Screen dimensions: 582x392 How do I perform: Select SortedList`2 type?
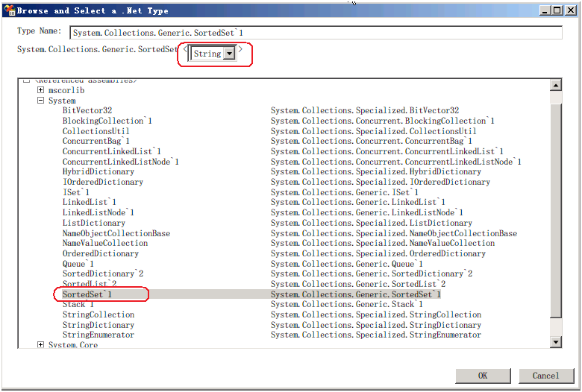(x=90, y=284)
